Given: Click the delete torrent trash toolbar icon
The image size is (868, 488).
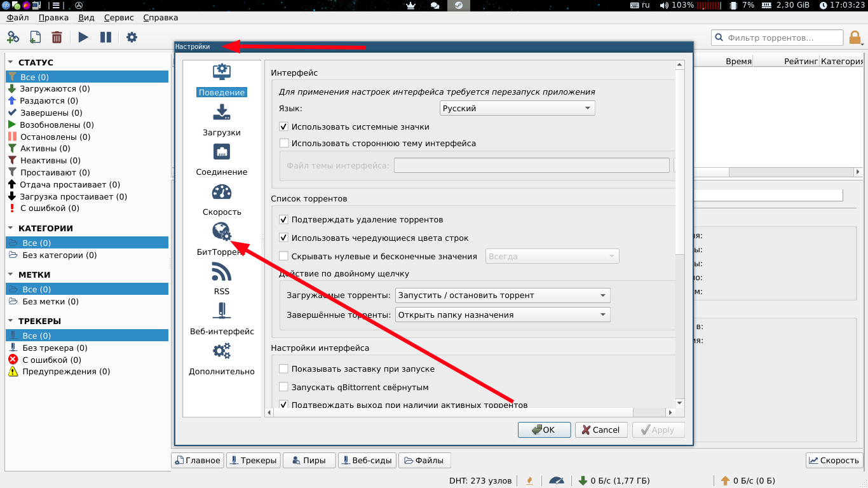Looking at the screenshot, I should click(x=57, y=37).
